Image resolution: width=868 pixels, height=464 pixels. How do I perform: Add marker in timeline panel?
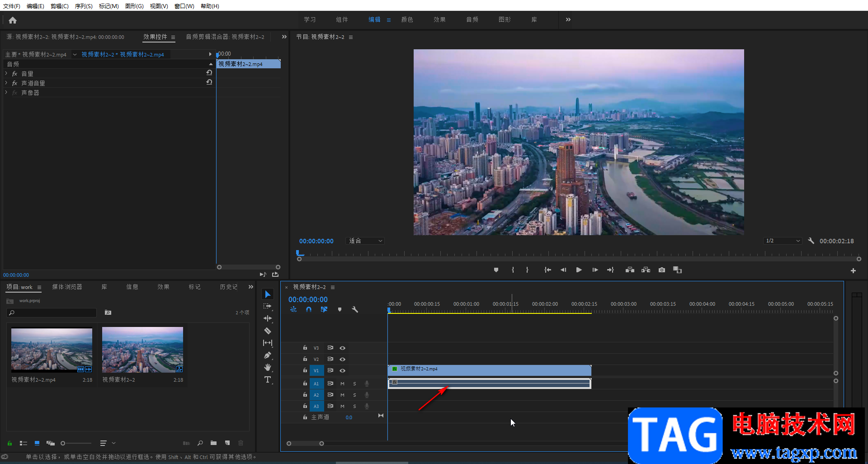click(340, 310)
